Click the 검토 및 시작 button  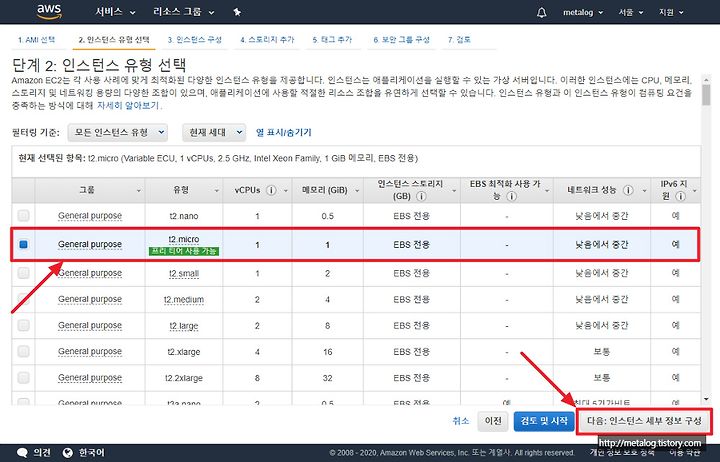[x=544, y=421]
